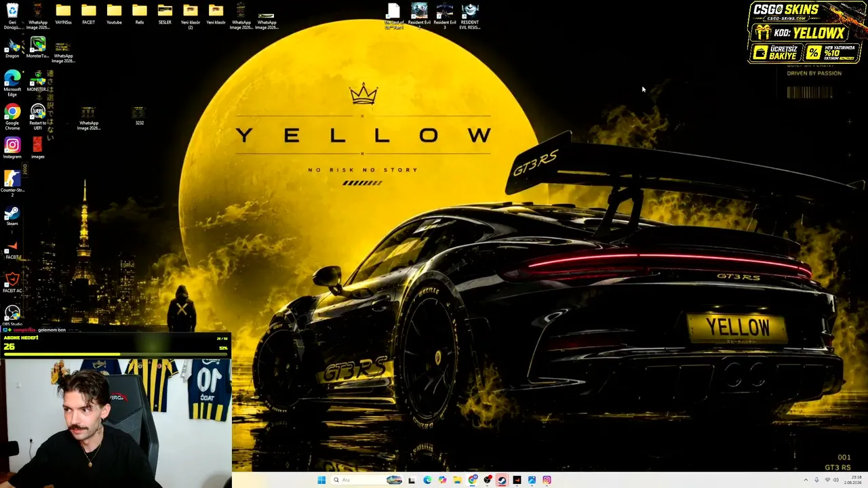868x488 pixels.
Task: Select the MONSTER... shortcut beside Microsoft Edge
Action: pyautogui.click(x=38, y=81)
